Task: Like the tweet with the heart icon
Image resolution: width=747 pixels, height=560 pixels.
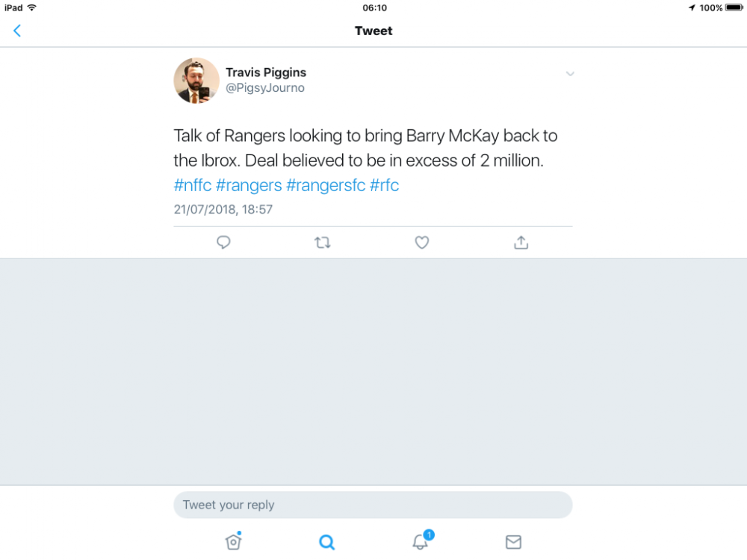Action: point(422,242)
